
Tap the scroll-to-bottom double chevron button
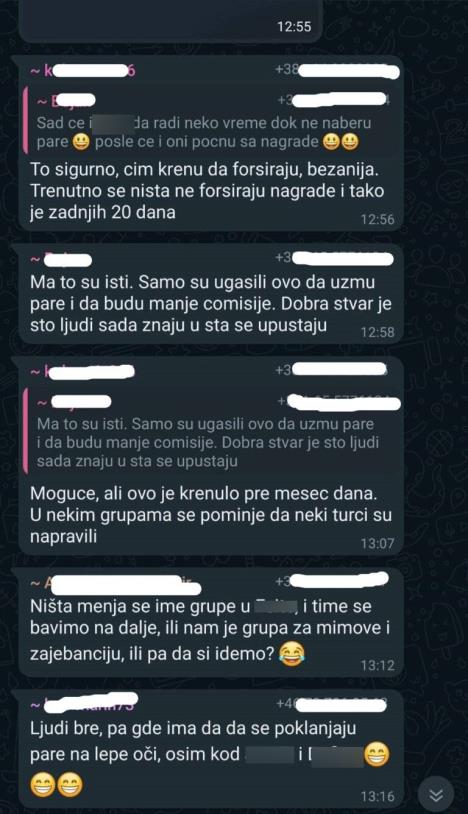coord(436,794)
